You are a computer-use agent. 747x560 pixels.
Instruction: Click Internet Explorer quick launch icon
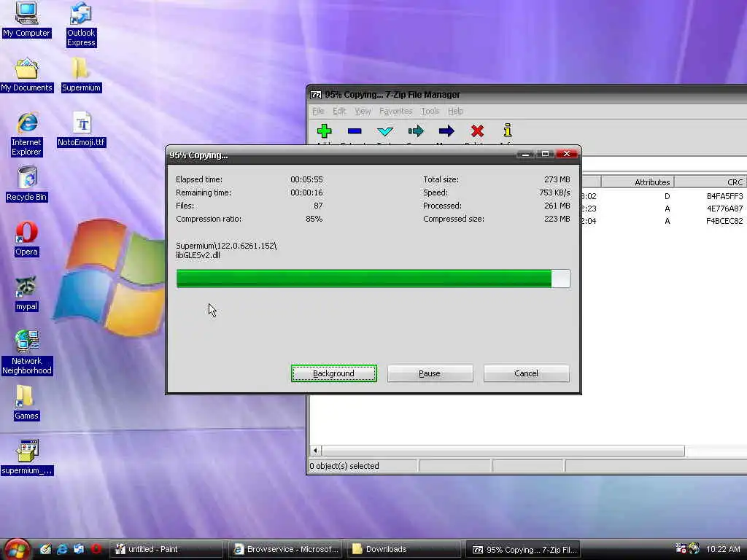point(62,549)
